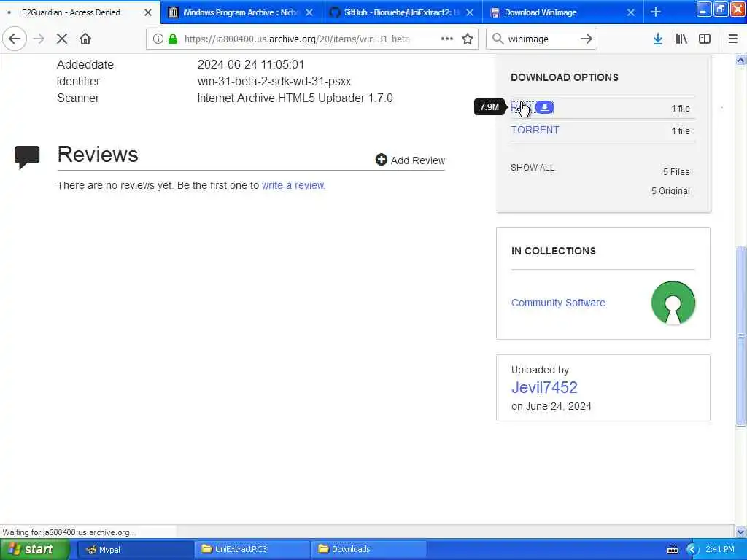Viewport: 747px width, 560px height.
Task: Click the search magnifier icon
Action: coord(498,39)
